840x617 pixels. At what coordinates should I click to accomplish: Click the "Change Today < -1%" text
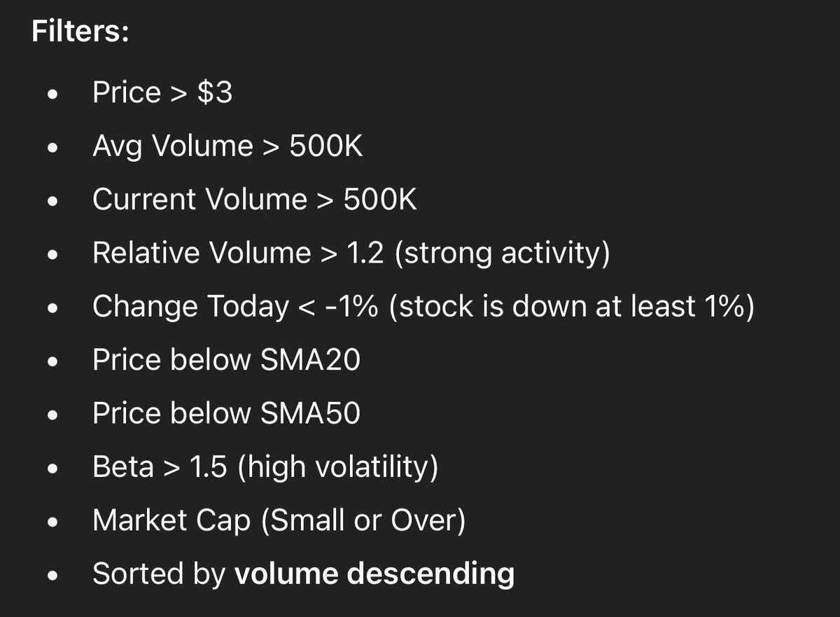point(236,307)
